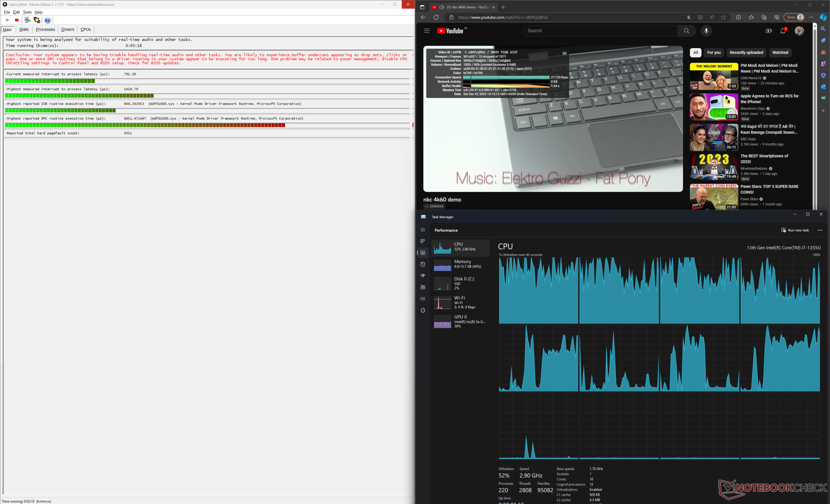
Task: Toggle Task Manager hamburger navigation menu
Action: (423, 230)
